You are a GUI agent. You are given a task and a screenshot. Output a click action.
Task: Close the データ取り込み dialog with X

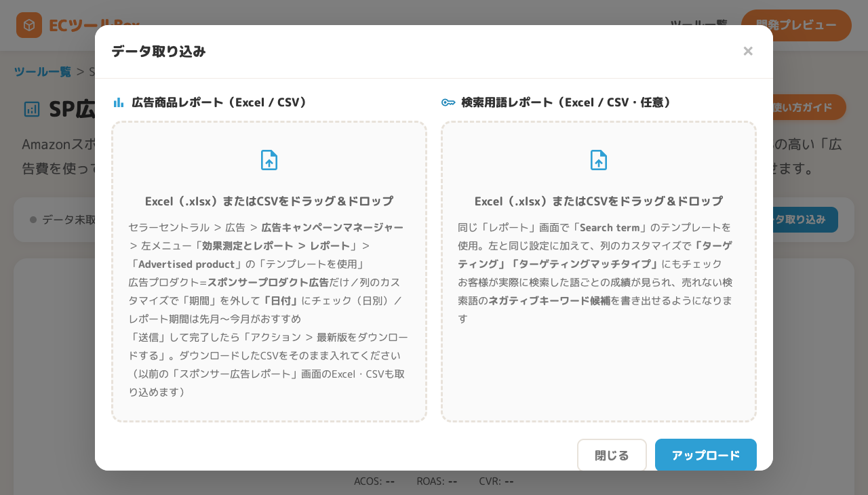(x=748, y=51)
